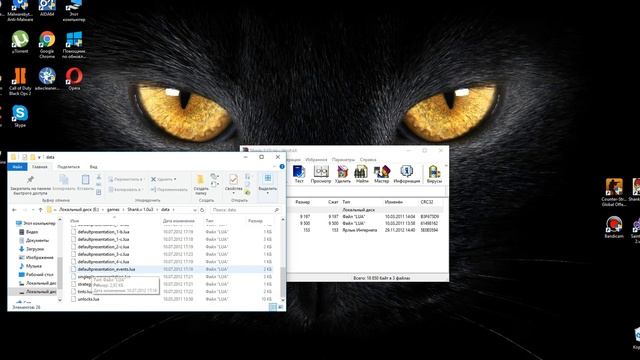Expand address bar history dropdown in Explorer
The height and width of the screenshot is (360, 640).
tap(194, 210)
